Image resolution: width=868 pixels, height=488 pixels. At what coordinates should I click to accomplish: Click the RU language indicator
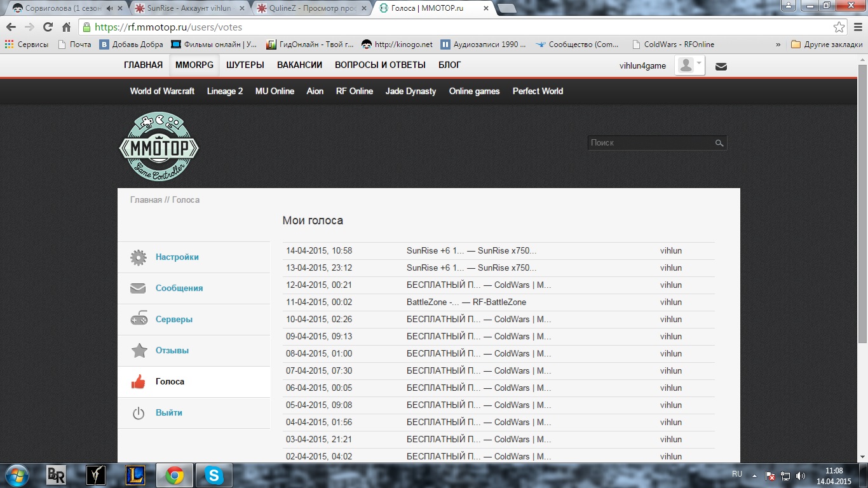(x=737, y=474)
